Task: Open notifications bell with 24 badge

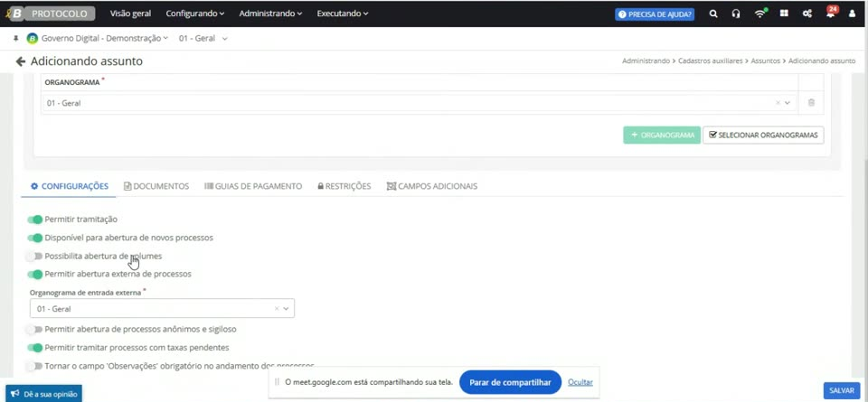Action: coord(831,13)
